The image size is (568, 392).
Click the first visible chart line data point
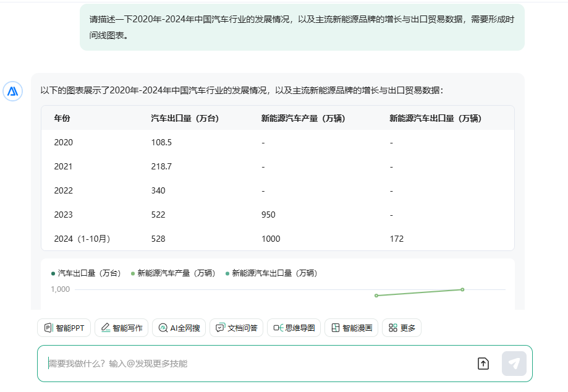pyautogui.click(x=376, y=296)
